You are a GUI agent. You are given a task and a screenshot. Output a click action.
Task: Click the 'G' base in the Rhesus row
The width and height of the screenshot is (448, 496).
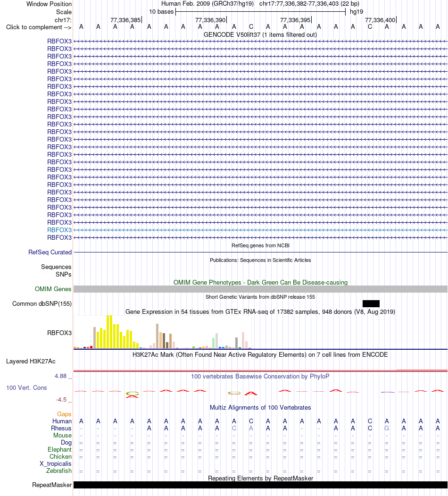pos(387,429)
